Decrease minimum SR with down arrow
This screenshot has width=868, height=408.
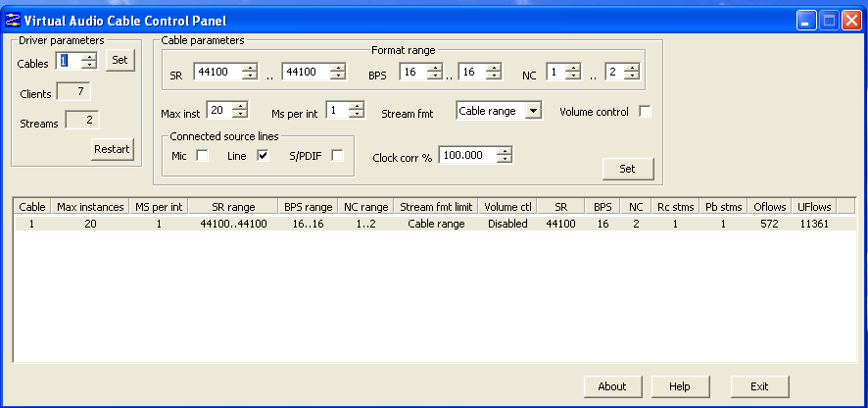[x=251, y=75]
